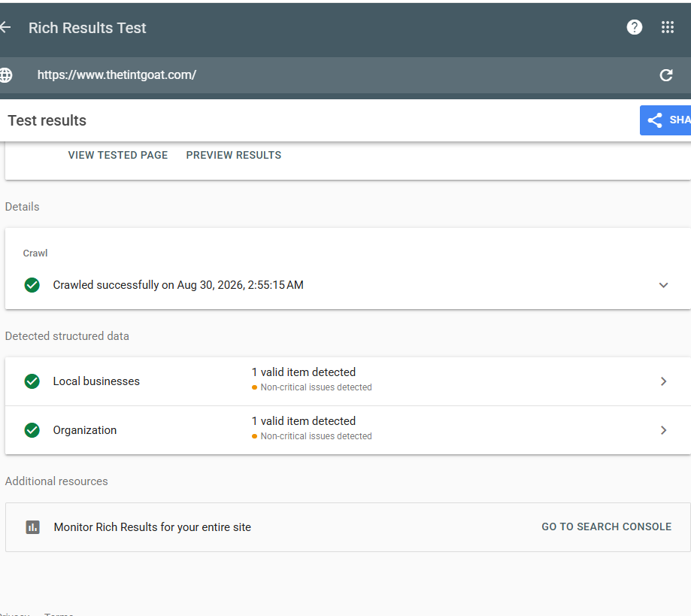Click the Details section label
The image size is (691, 616).
22,207
